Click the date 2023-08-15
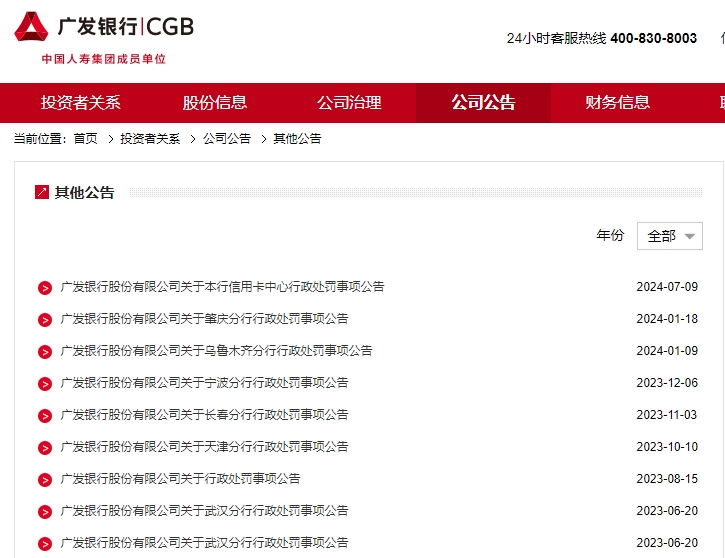 667,478
